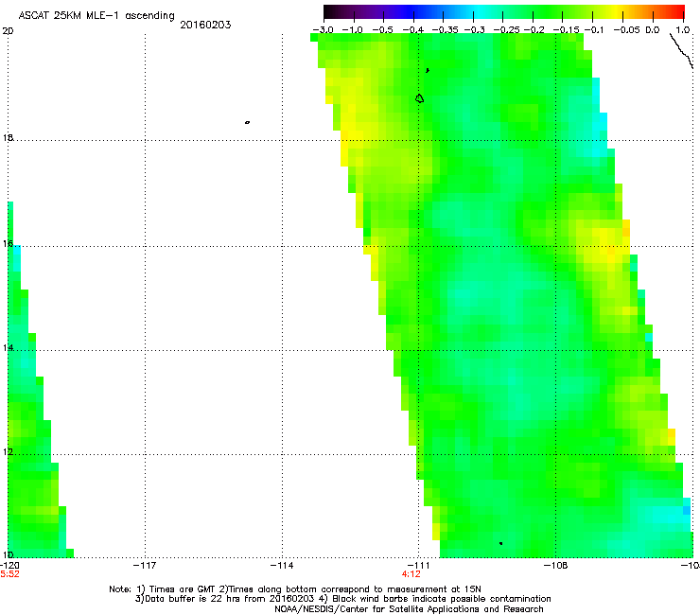
Task: Click the note line about "Data buffer is 22 hrs"
Action: (342, 599)
